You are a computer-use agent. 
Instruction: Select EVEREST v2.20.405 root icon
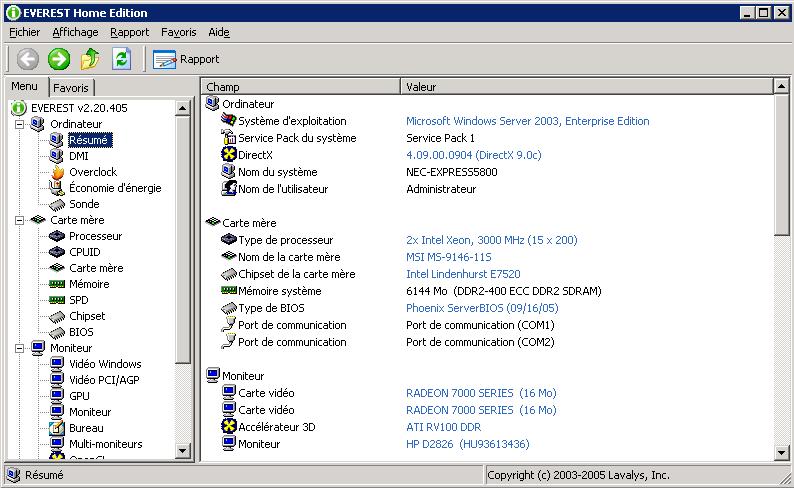point(18,108)
